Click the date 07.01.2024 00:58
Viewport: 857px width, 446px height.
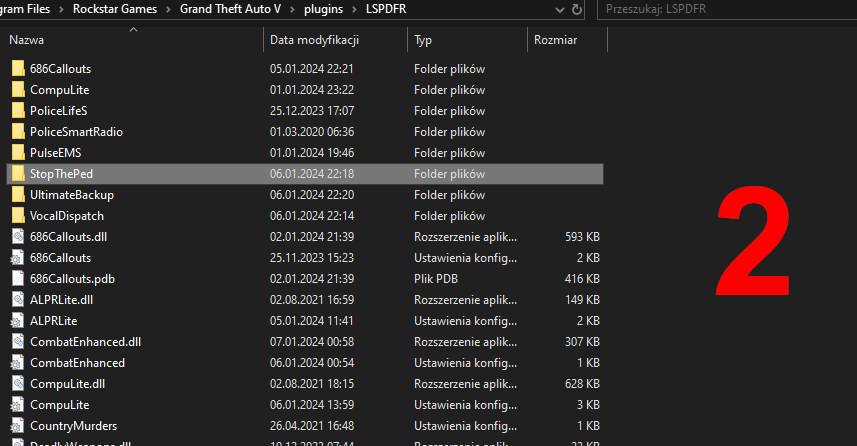pyautogui.click(x=312, y=342)
